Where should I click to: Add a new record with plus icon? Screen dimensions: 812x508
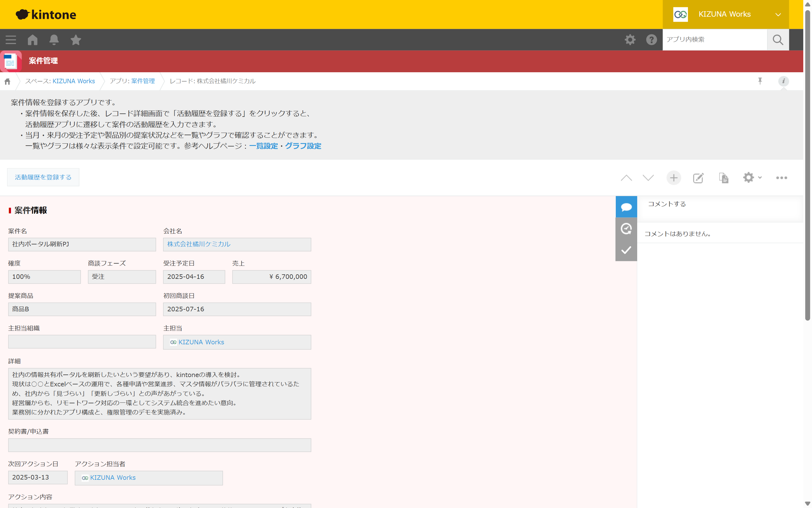point(673,178)
